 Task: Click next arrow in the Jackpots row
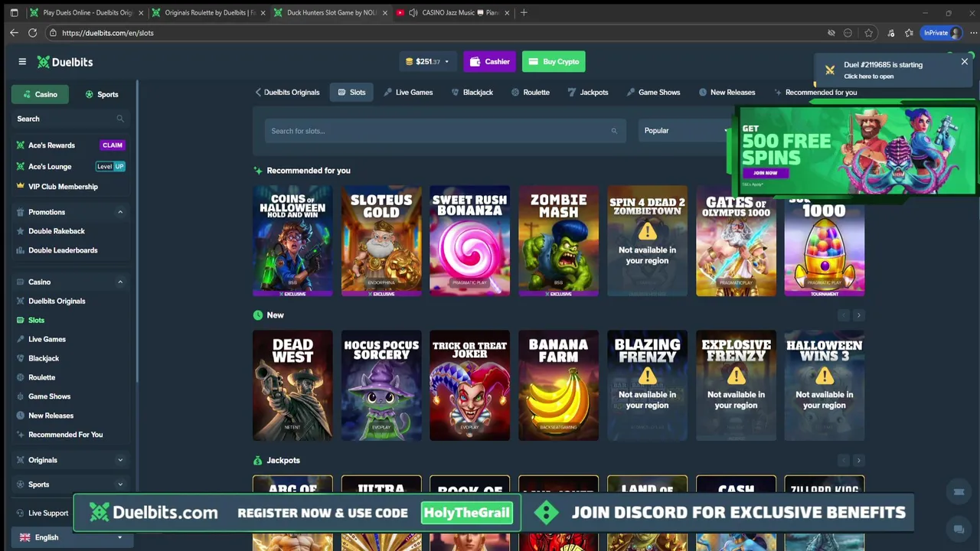(x=858, y=460)
